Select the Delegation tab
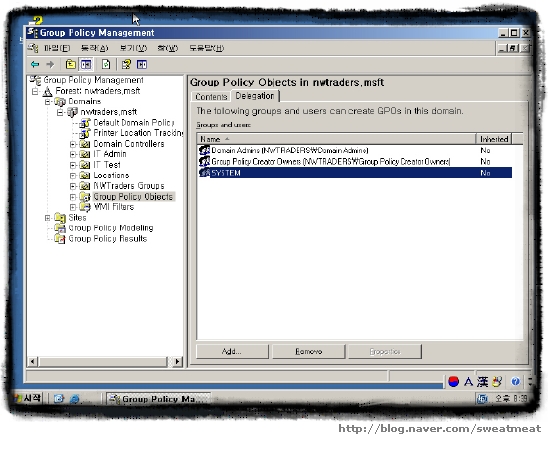 click(255, 96)
